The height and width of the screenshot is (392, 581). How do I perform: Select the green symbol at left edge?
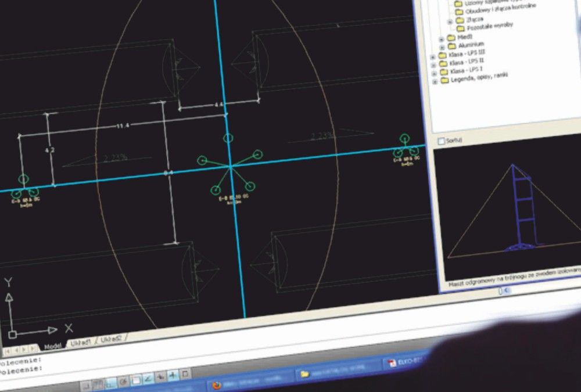point(24,186)
